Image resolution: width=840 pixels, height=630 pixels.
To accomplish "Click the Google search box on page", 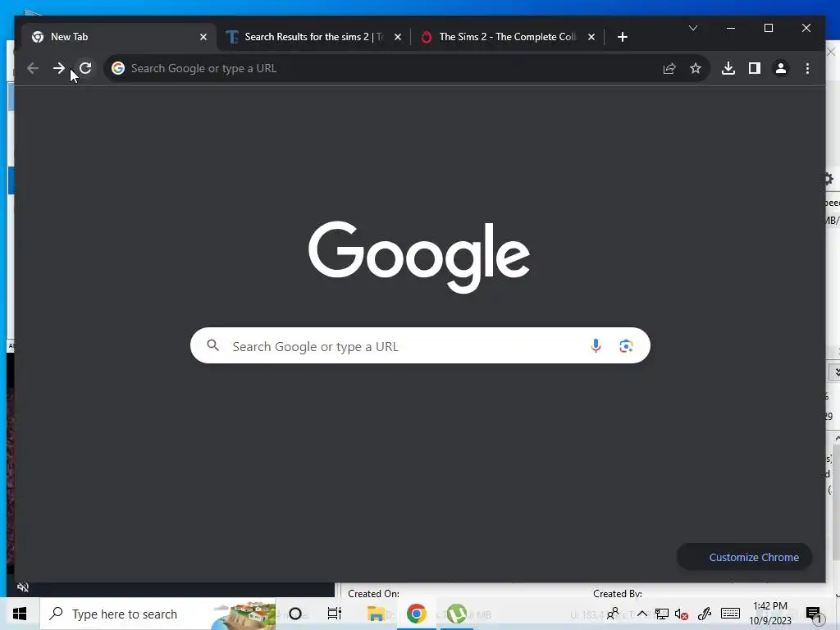I will (420, 345).
